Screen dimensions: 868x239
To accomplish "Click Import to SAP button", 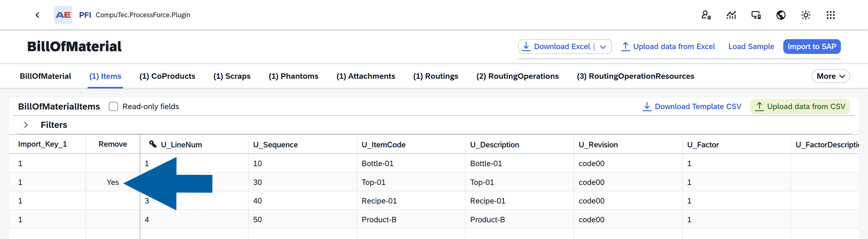I will pyautogui.click(x=812, y=47).
